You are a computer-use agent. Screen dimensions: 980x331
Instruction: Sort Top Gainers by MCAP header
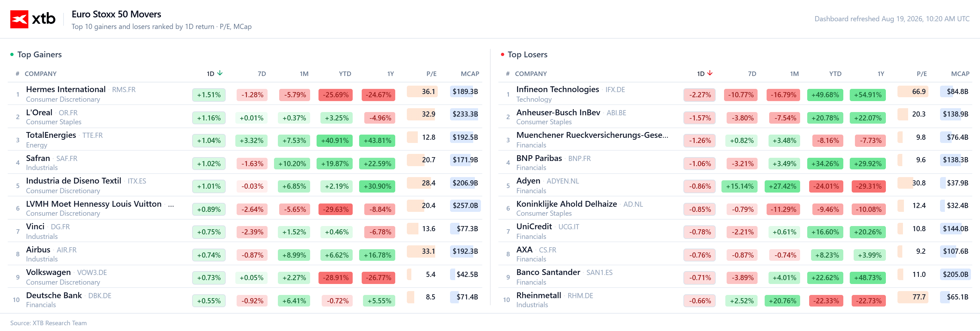click(x=470, y=74)
